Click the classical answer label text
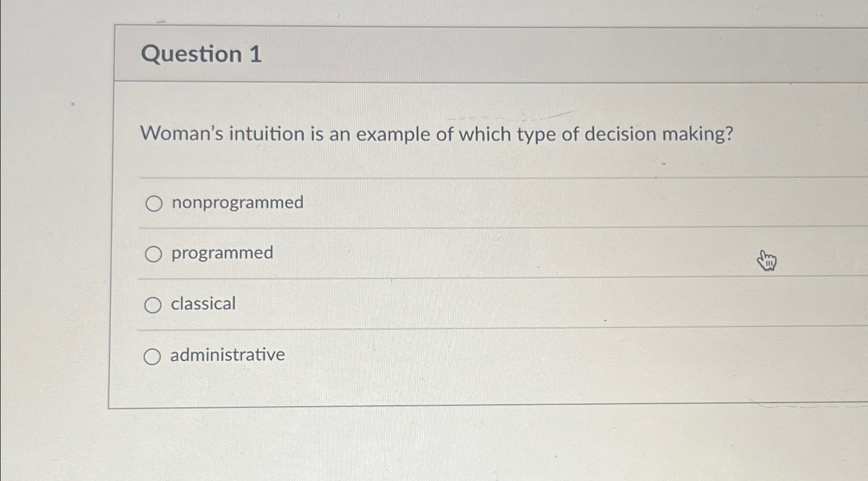This screenshot has height=481, width=868. [x=203, y=304]
